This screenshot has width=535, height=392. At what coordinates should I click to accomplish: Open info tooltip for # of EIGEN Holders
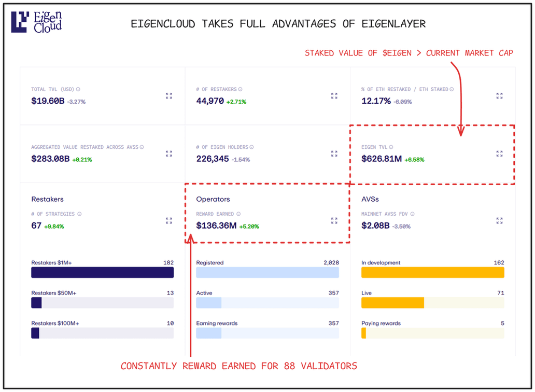click(x=251, y=147)
